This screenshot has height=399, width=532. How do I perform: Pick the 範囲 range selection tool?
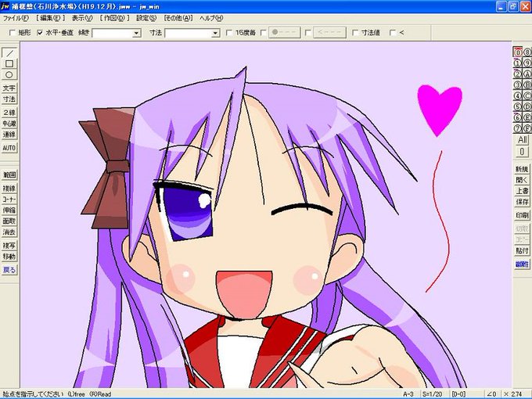pyautogui.click(x=9, y=175)
